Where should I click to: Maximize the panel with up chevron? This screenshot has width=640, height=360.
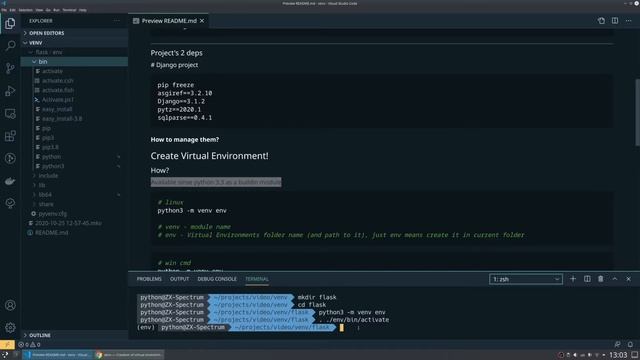click(x=615, y=279)
